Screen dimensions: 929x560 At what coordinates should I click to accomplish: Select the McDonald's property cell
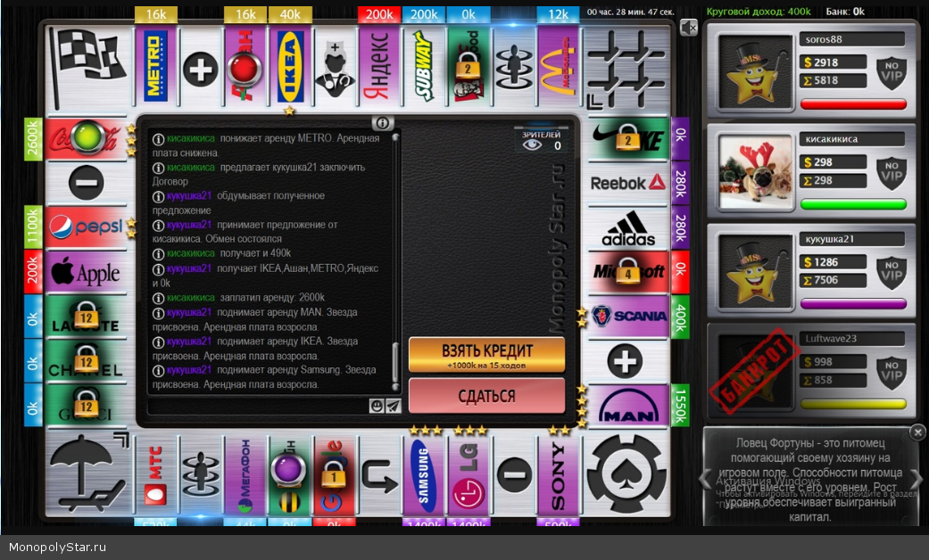[558, 66]
